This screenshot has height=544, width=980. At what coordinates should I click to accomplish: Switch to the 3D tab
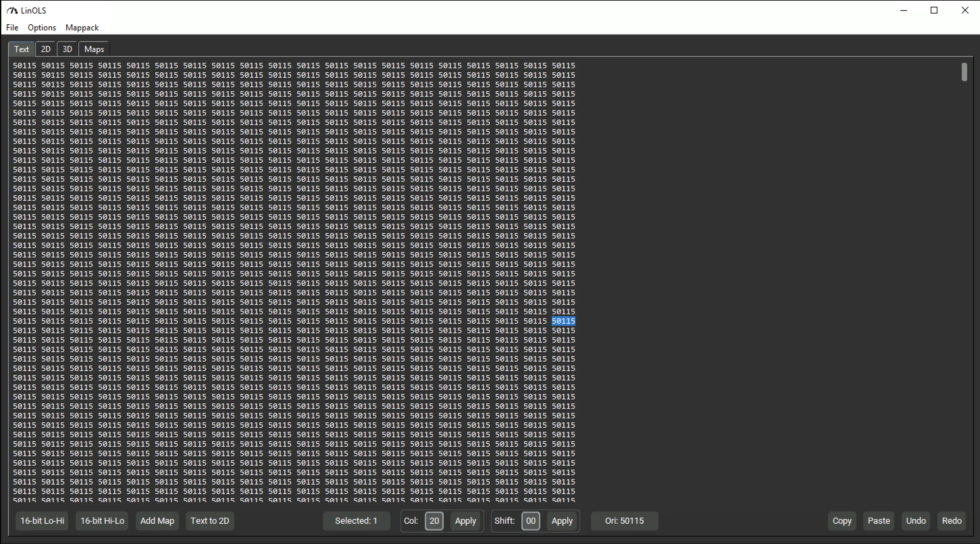click(67, 49)
